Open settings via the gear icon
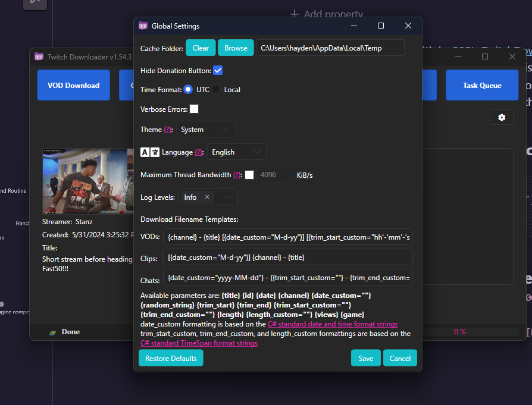Screen dimensions: 532x405 click(x=501, y=117)
